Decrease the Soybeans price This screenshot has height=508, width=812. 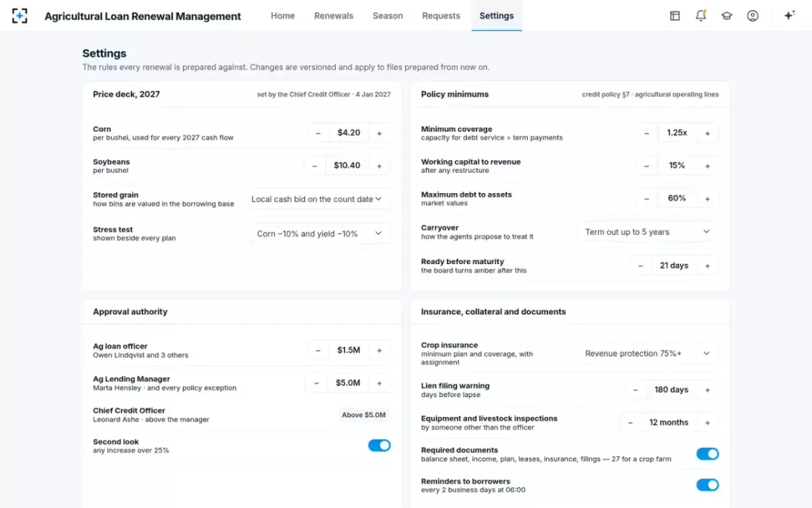tap(315, 166)
